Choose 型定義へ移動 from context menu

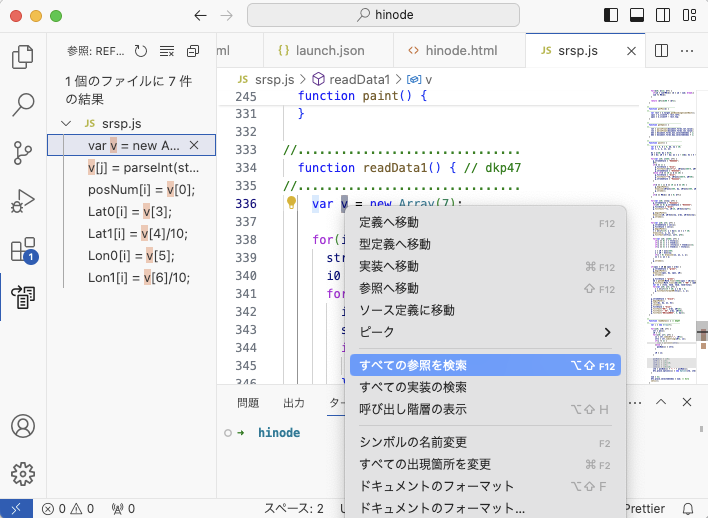click(485, 244)
